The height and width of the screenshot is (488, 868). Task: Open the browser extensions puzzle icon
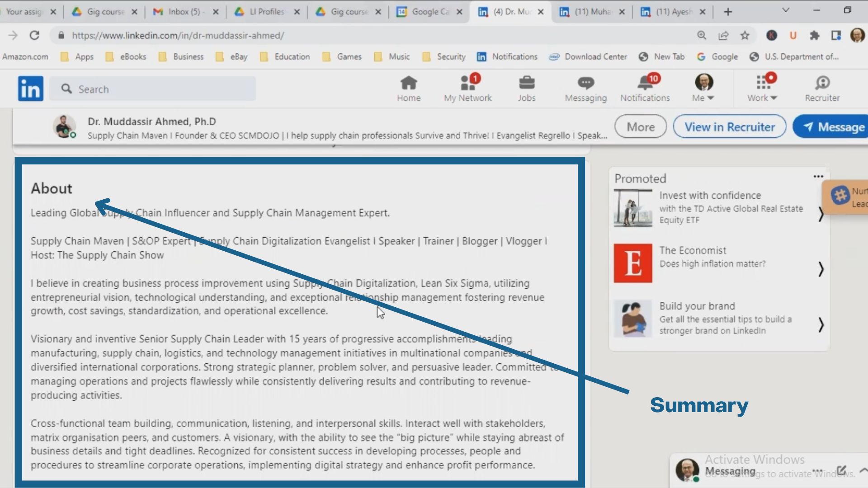click(815, 35)
